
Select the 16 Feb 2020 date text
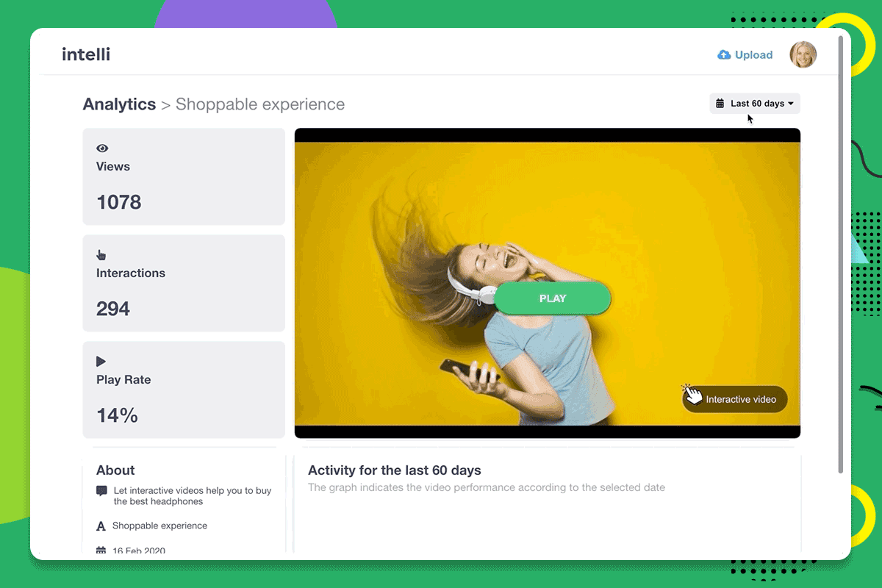coord(139,551)
